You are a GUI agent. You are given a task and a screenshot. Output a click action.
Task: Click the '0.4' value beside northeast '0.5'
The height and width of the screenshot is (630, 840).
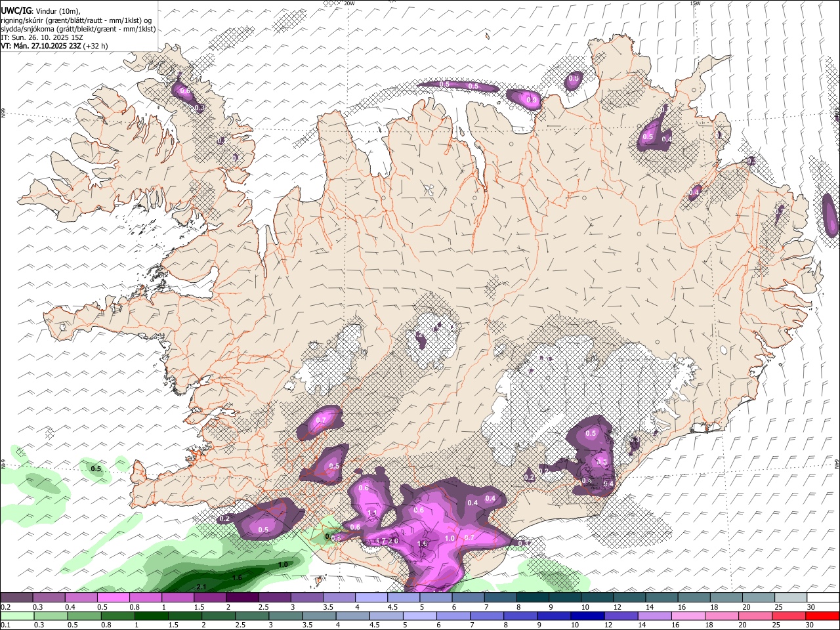coord(667,139)
